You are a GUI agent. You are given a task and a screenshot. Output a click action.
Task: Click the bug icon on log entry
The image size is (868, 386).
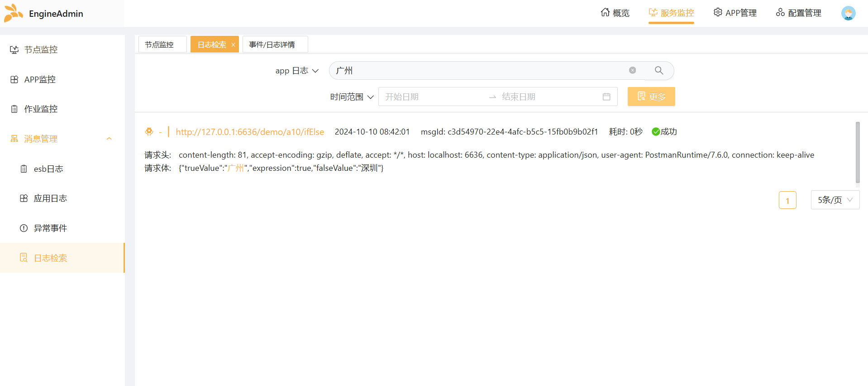coord(149,131)
